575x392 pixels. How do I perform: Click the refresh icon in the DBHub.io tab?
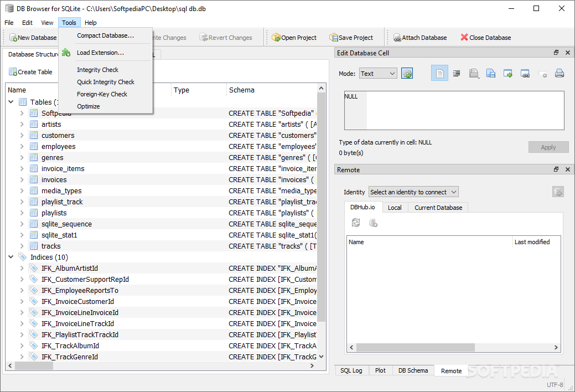(356, 223)
